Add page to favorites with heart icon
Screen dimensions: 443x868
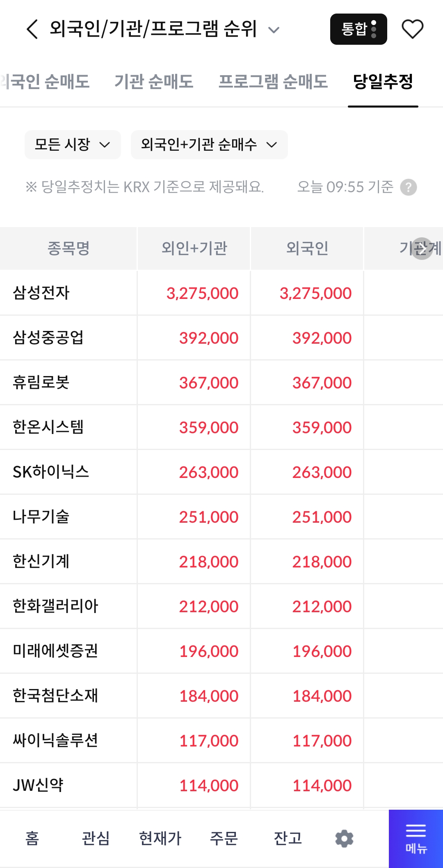pyautogui.click(x=412, y=29)
